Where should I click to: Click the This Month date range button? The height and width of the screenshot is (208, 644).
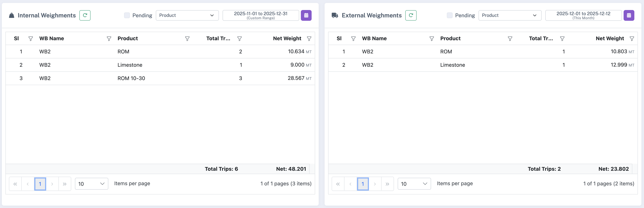click(583, 15)
